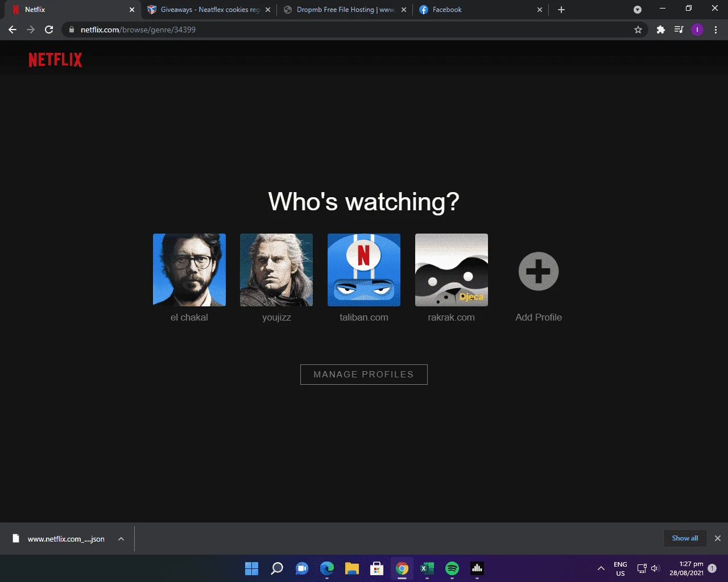
Task: Open media controls icon in toolbar
Action: 679,30
